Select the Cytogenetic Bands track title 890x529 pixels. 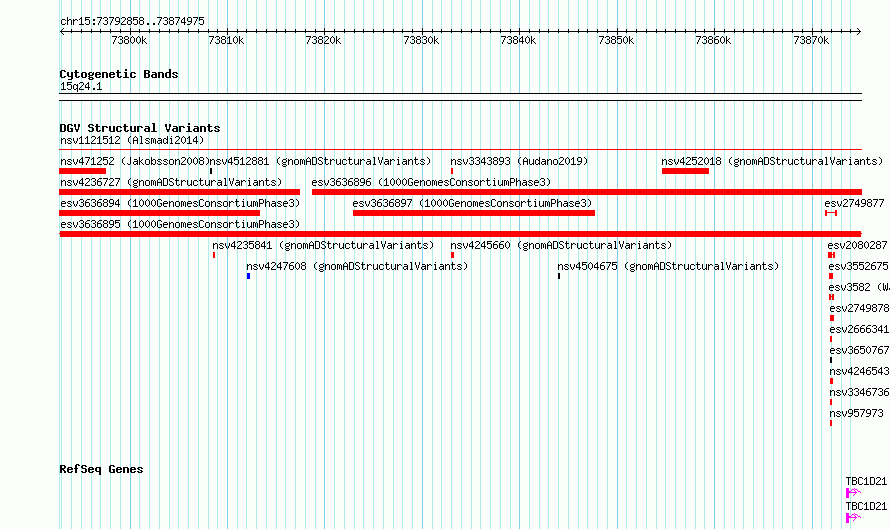[x=119, y=74]
